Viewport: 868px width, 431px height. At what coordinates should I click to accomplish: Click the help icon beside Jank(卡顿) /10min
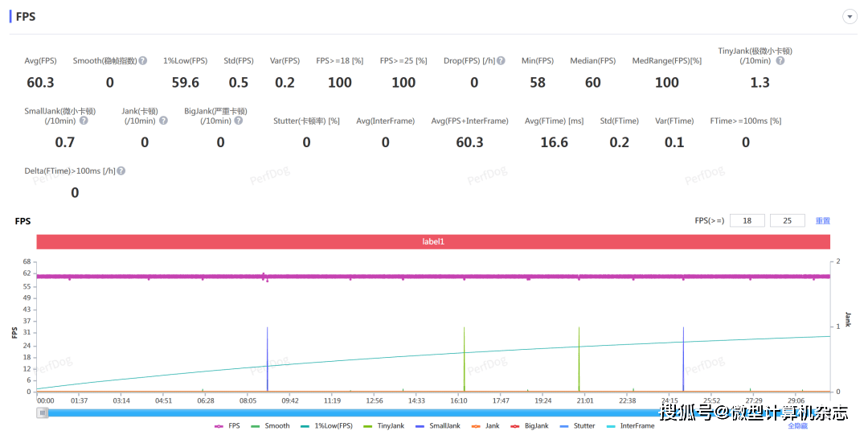pyautogui.click(x=163, y=121)
